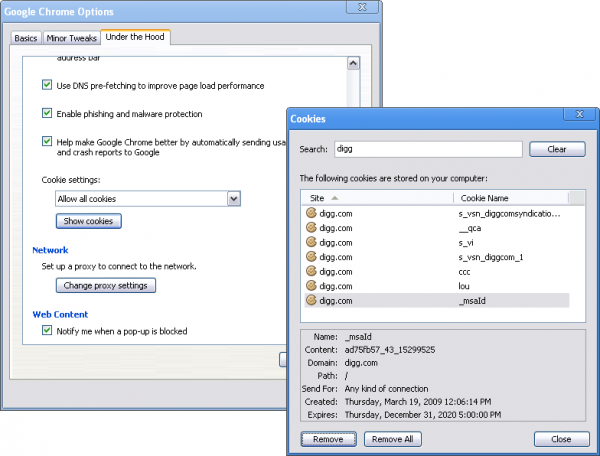The width and height of the screenshot is (600, 456).
Task: Disable phishing and malware protection
Action: click(x=47, y=114)
